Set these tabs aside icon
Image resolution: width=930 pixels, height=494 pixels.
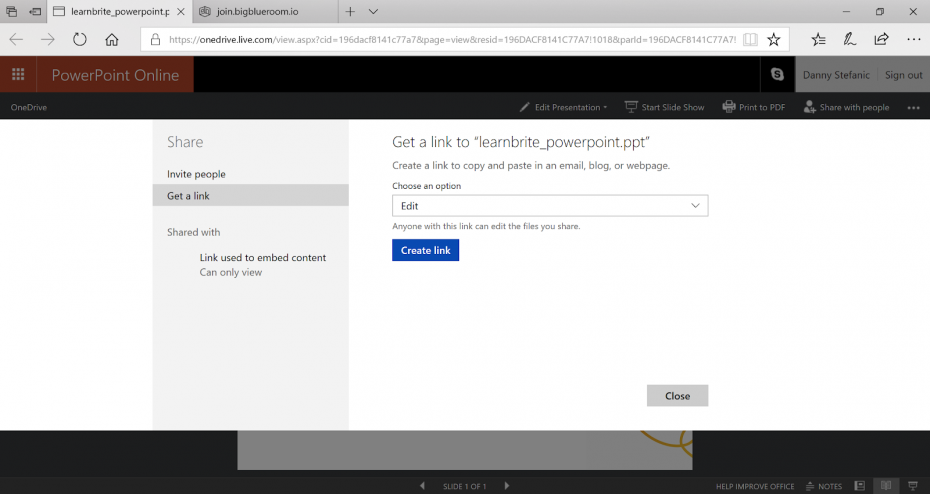pos(35,11)
